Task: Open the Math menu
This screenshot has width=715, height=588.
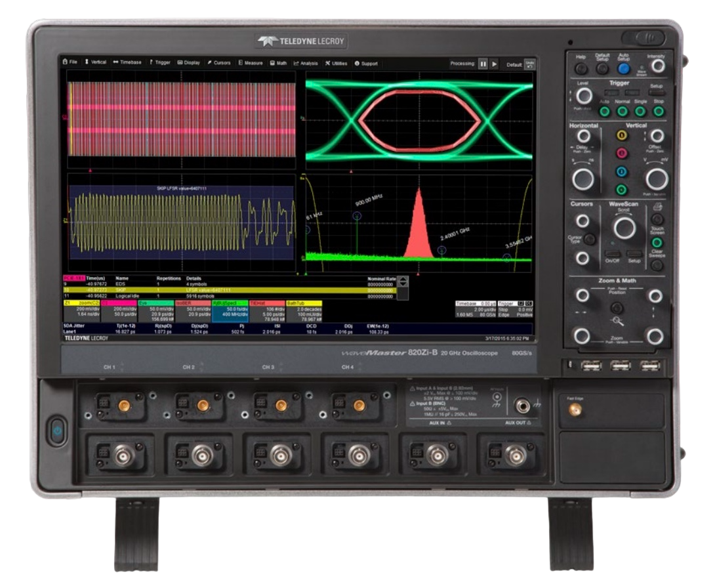Action: [278, 64]
